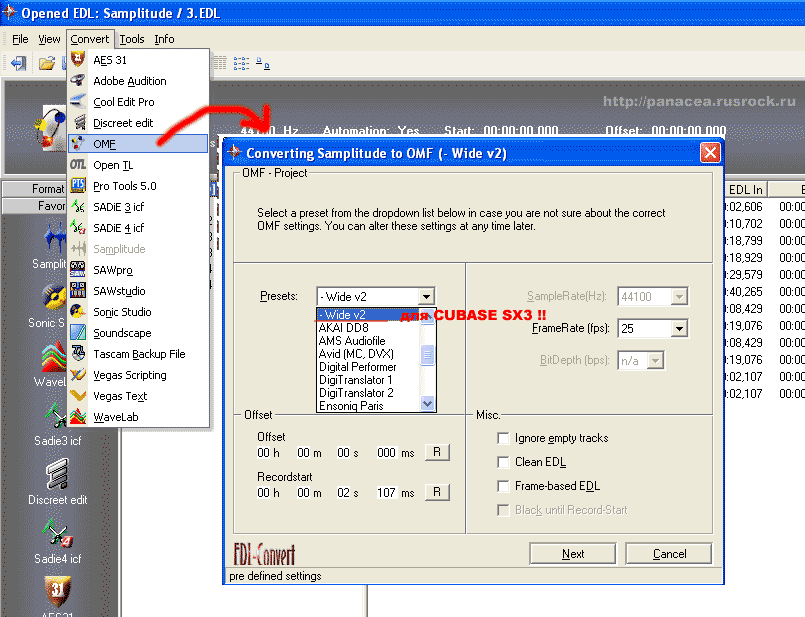
Task: Click the EDL In column header
Action: (x=745, y=189)
